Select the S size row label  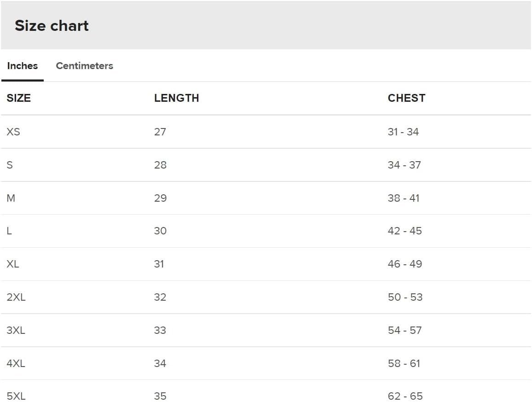click(10, 165)
